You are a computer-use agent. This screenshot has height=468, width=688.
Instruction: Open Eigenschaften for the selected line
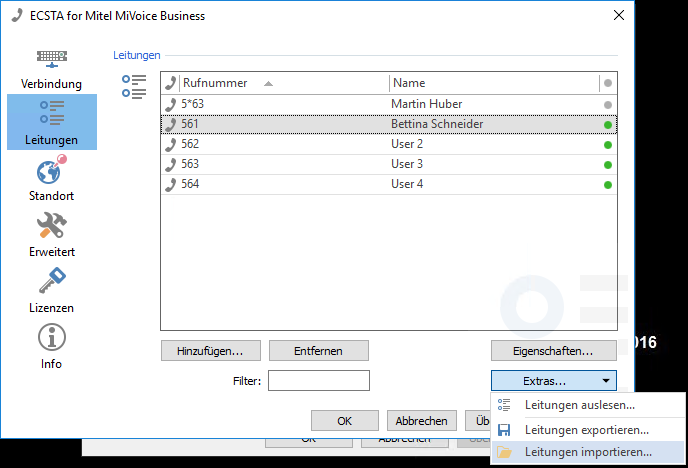click(x=554, y=351)
